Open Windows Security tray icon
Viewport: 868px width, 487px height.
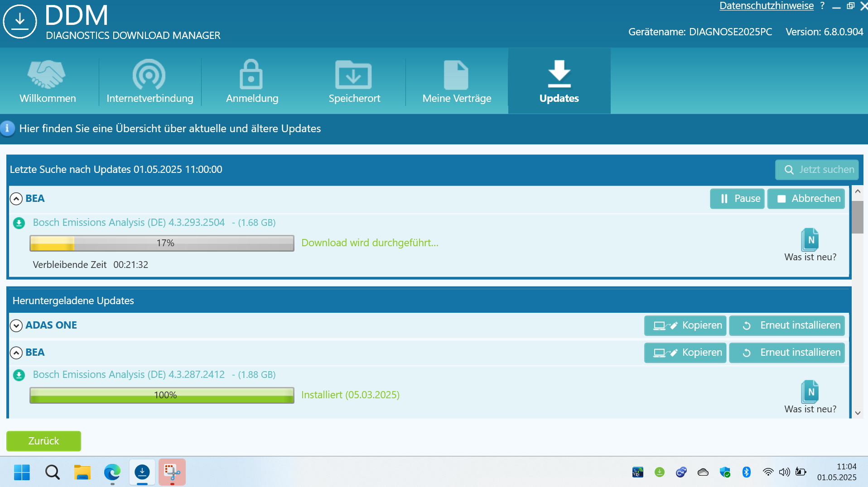pos(725,472)
